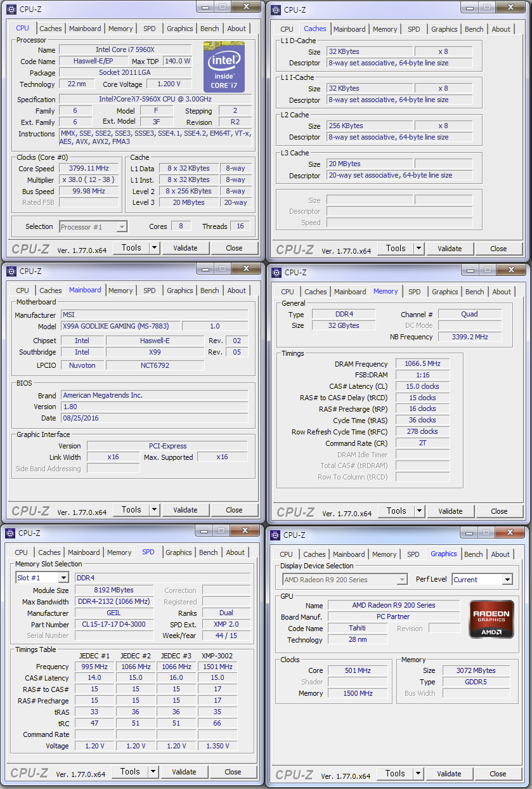This screenshot has width=532, height=789.
Task: Click the Intel Core i7 logo badge
Action: 224,67
